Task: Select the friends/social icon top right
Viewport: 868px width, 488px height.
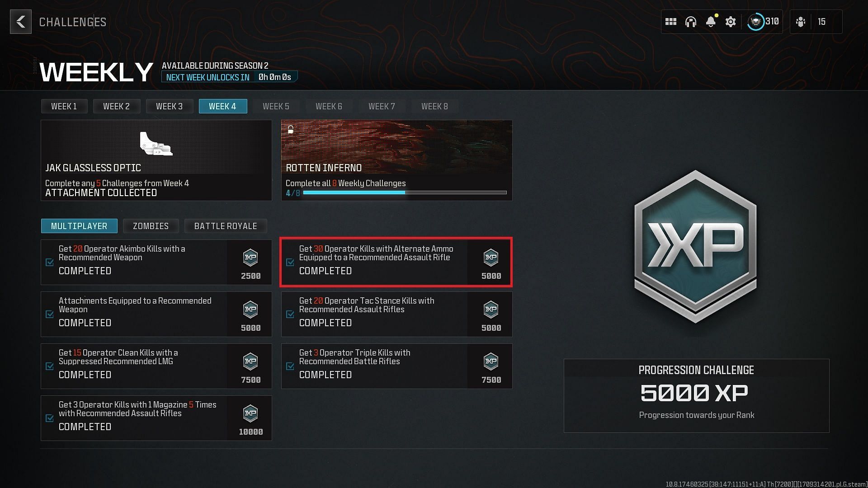Action: [x=801, y=21]
